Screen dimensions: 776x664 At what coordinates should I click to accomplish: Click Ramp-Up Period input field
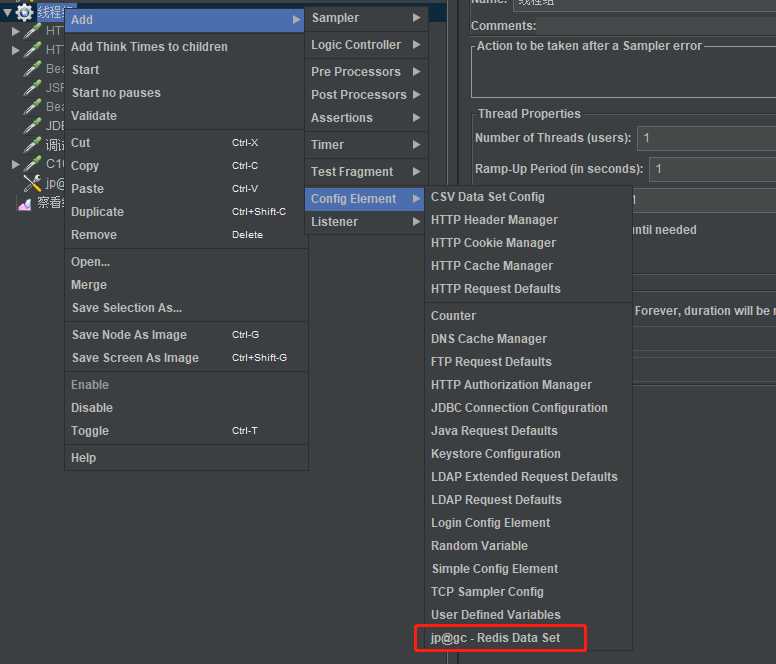(713, 169)
